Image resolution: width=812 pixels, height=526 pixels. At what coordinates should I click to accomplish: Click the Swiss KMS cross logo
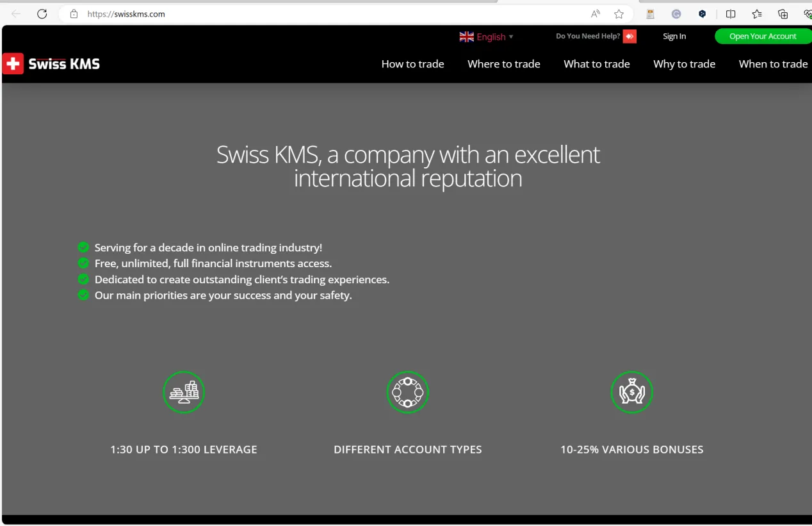(x=13, y=63)
